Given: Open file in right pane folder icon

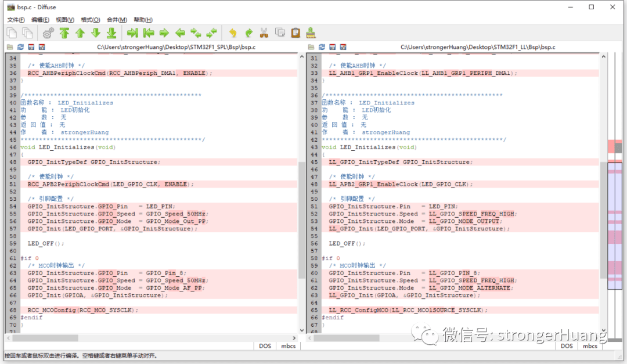Looking at the screenshot, I should [311, 47].
